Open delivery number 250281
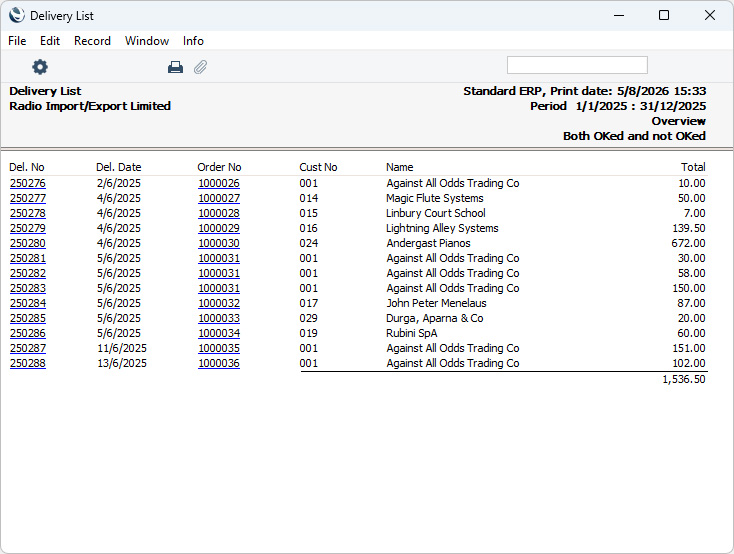 click(28, 258)
